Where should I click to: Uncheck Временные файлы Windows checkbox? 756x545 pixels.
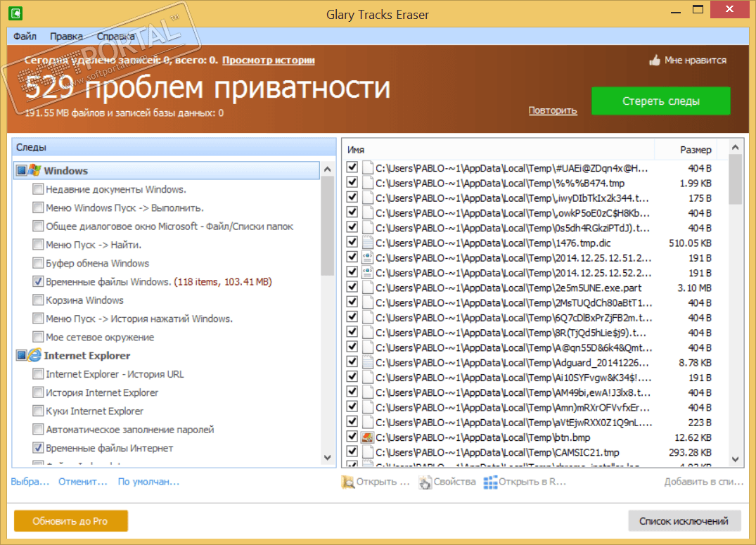(38, 282)
